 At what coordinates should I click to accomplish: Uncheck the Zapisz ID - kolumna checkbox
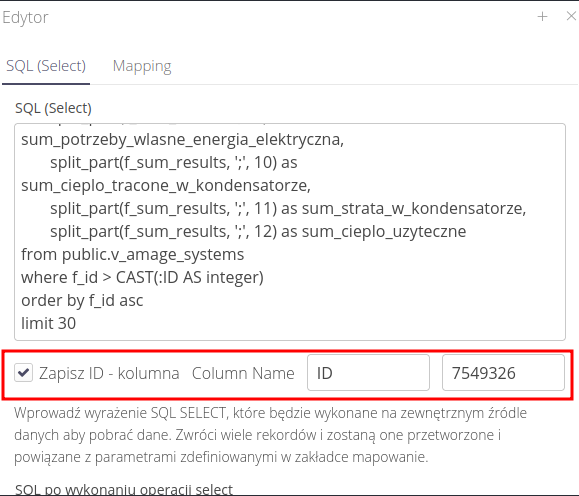tap(24, 373)
